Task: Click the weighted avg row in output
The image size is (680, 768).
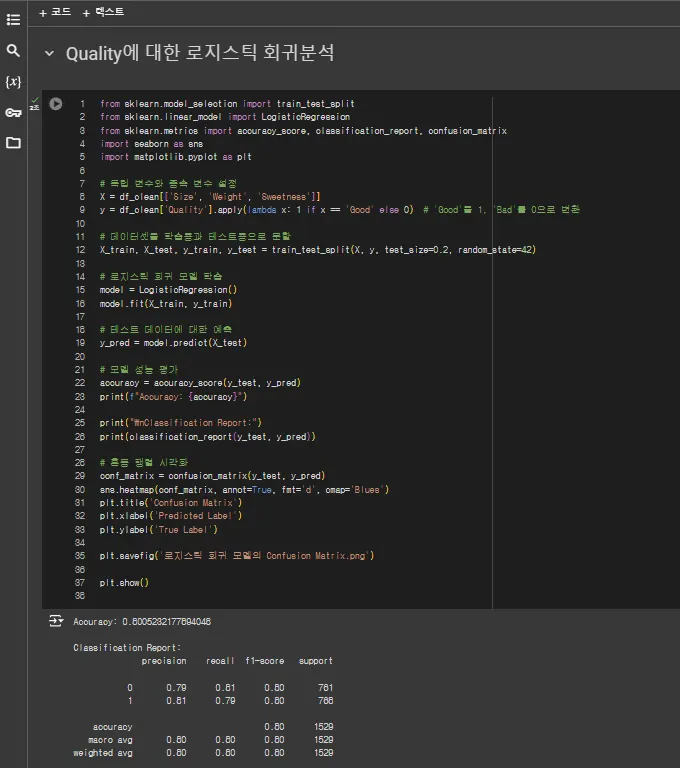Action: pyautogui.click(x=102, y=752)
